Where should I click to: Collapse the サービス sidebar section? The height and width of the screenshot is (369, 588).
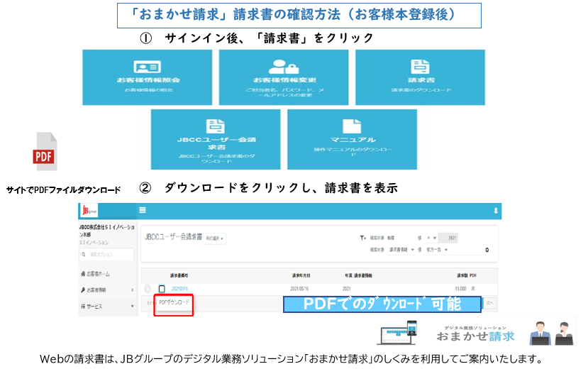point(107,307)
